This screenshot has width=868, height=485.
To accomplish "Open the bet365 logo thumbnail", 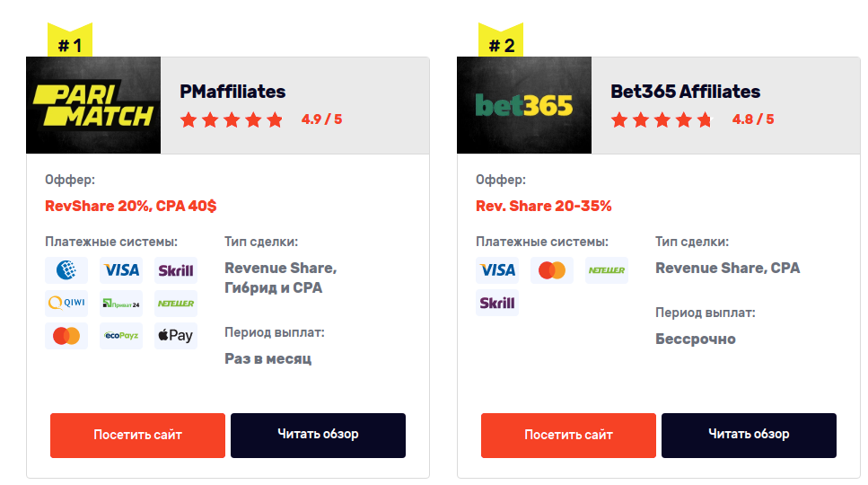I will (524, 105).
